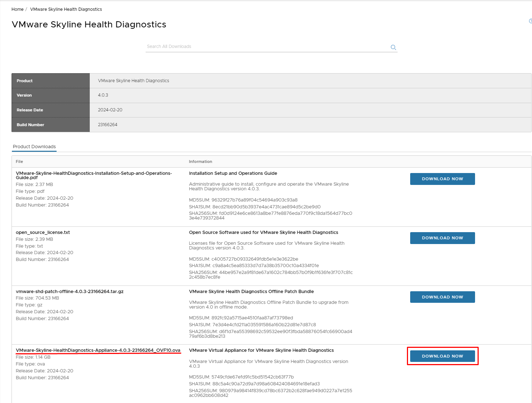Click File type: gz text
The height and width of the screenshot is (403, 532).
pos(29,305)
